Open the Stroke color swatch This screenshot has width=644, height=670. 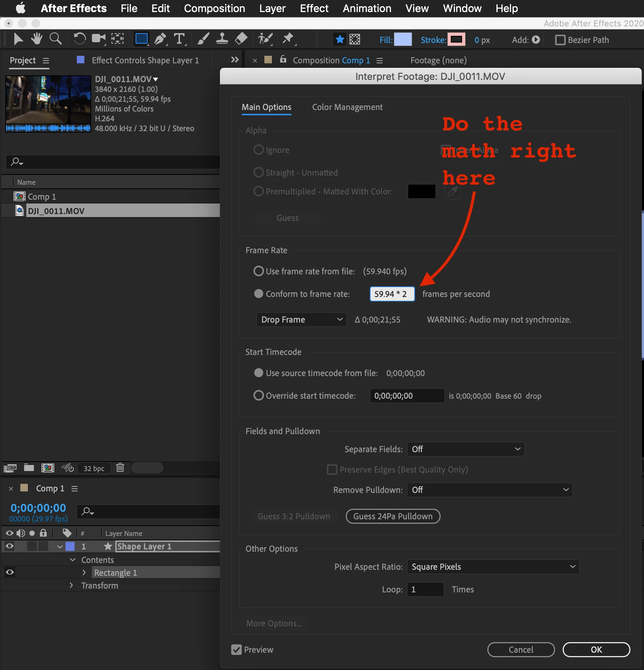tap(456, 39)
